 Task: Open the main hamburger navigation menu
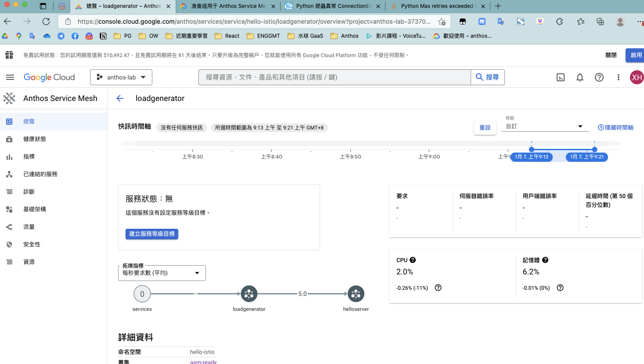coord(10,77)
